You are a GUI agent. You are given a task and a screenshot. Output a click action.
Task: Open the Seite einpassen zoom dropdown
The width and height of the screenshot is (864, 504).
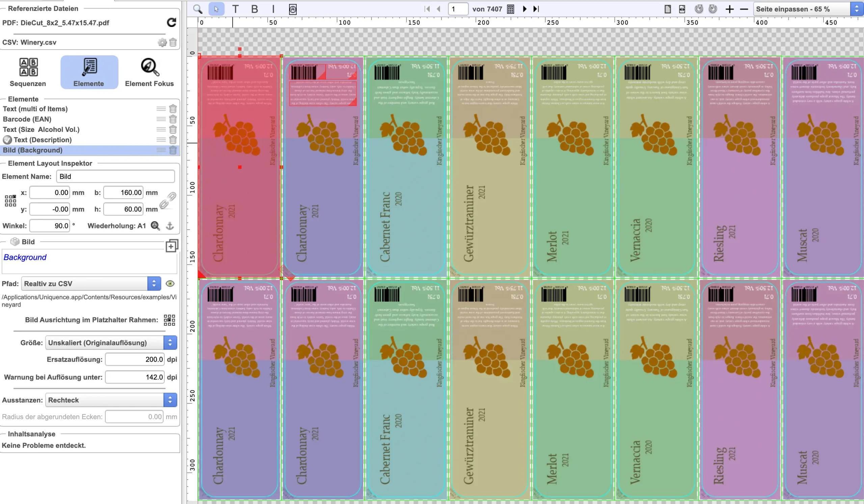808,9
